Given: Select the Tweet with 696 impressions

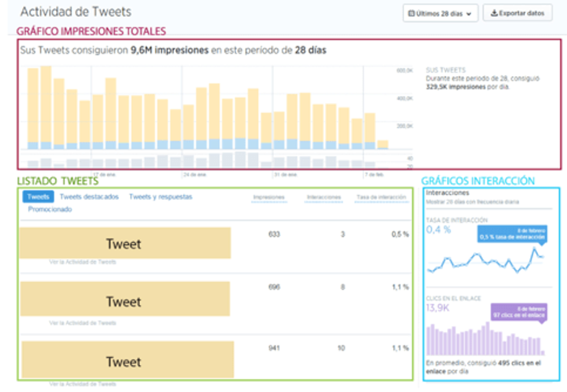Looking at the screenshot, I should (125, 299).
